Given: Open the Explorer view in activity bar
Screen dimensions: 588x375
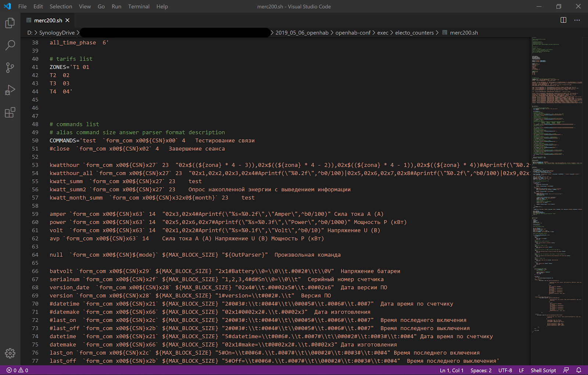Looking at the screenshot, I should tap(10, 23).
